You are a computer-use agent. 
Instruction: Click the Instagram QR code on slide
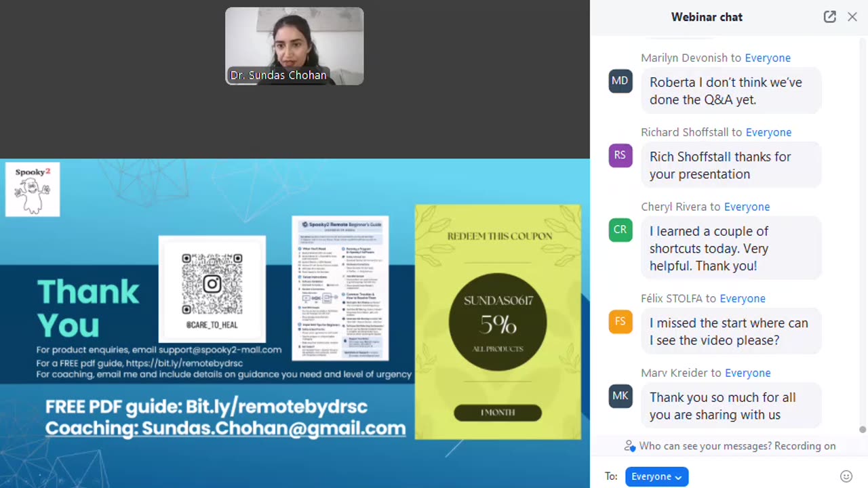(x=212, y=284)
